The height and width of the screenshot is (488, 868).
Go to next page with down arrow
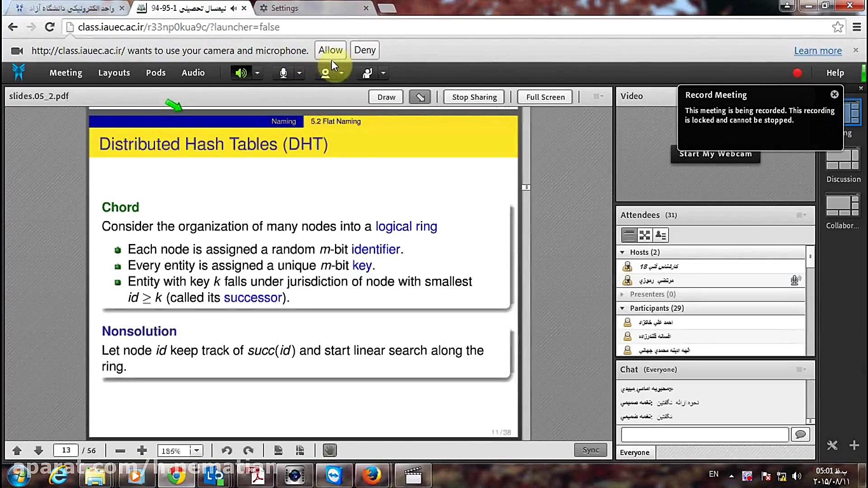pyautogui.click(x=38, y=450)
